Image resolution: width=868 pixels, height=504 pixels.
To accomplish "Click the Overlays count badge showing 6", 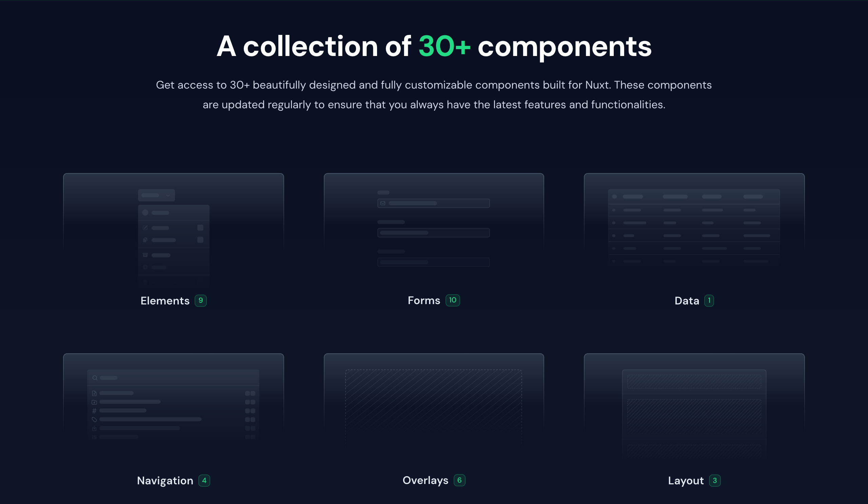I will (459, 480).
